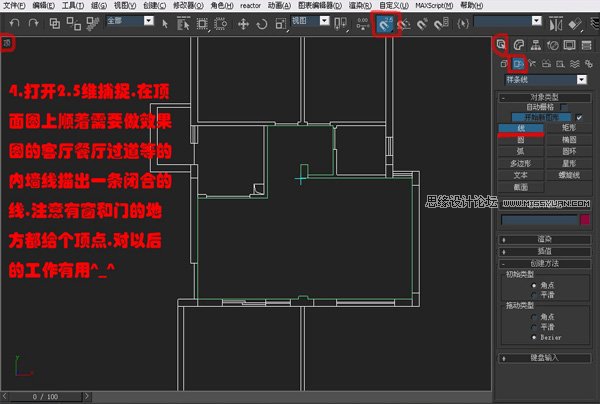Open the Utilities command panel tab
Image resolution: width=600 pixels, height=404 pixels.
point(587,45)
